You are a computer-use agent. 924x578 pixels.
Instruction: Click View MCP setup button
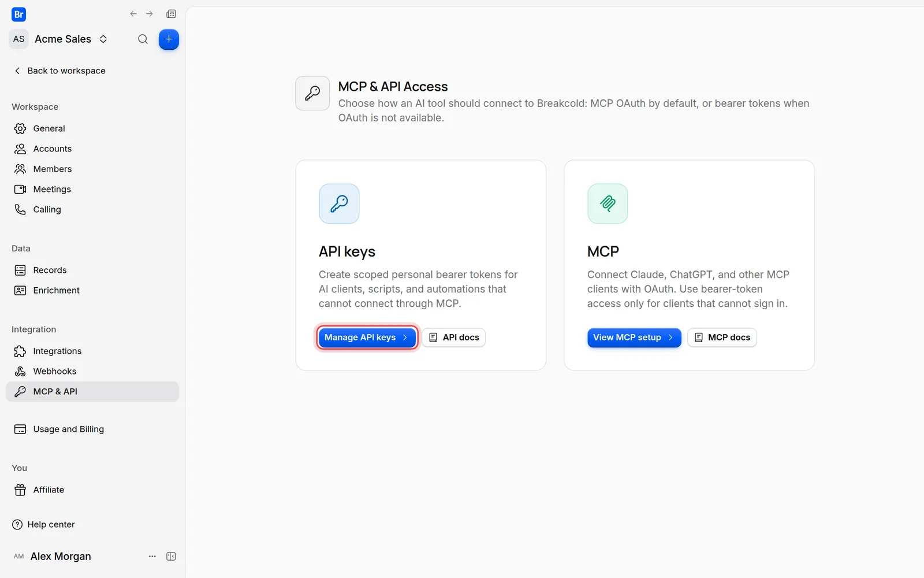tap(634, 338)
